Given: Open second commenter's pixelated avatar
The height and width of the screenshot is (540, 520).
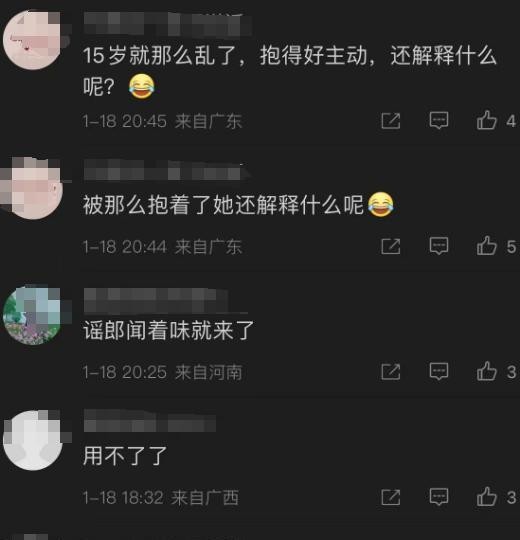Looking at the screenshot, I should (33, 189).
